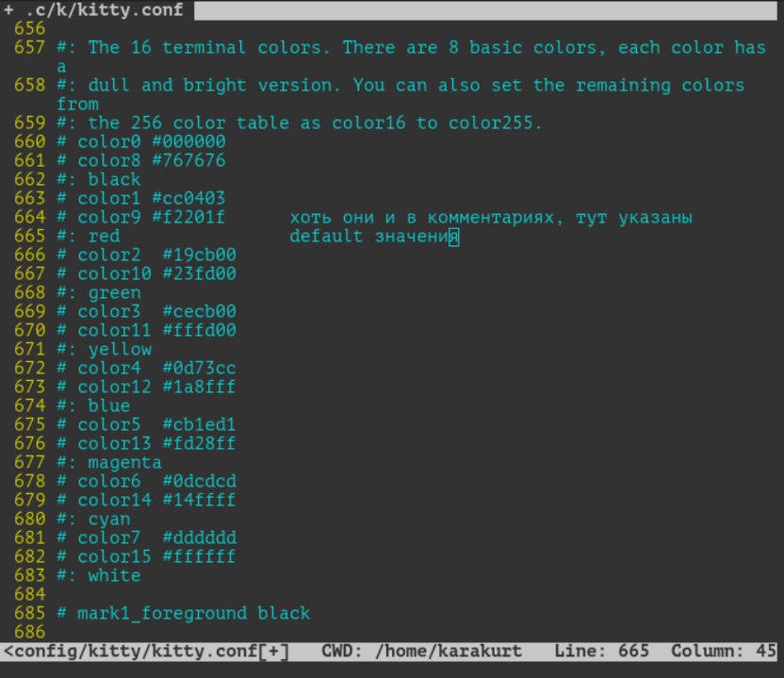Screen dimensions: 784x678
Task: Click line number 657
Action: (29, 47)
